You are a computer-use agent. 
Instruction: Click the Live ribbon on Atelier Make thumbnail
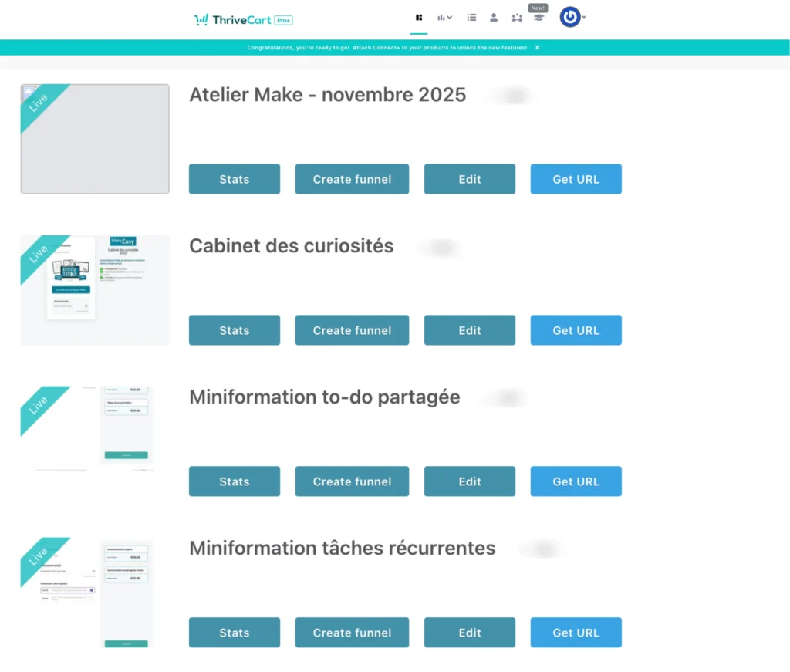[x=37, y=104]
